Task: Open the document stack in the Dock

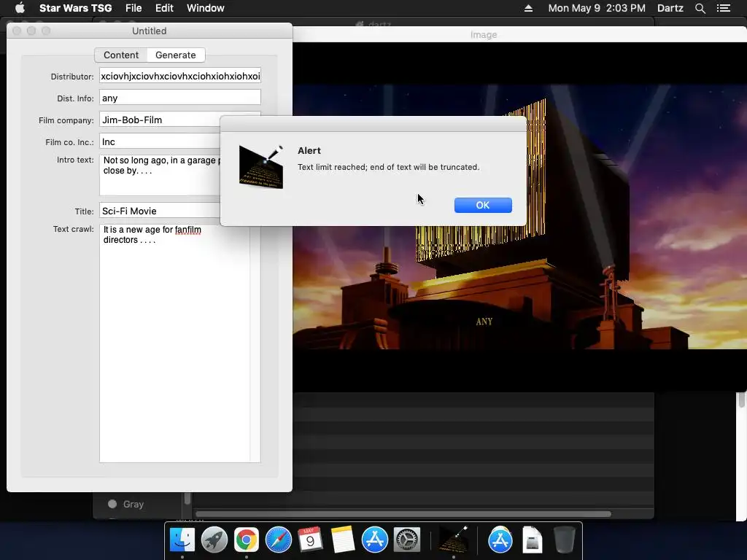Action: pyautogui.click(x=532, y=540)
